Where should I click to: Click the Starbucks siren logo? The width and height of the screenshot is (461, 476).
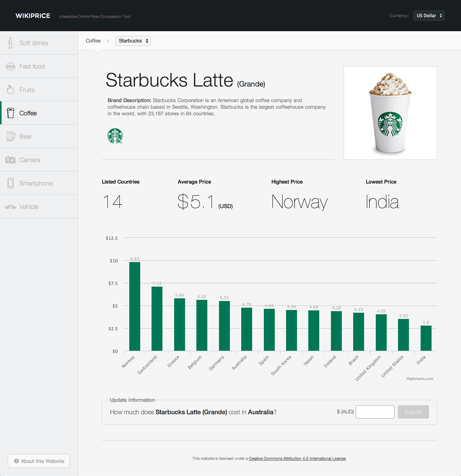pos(115,136)
